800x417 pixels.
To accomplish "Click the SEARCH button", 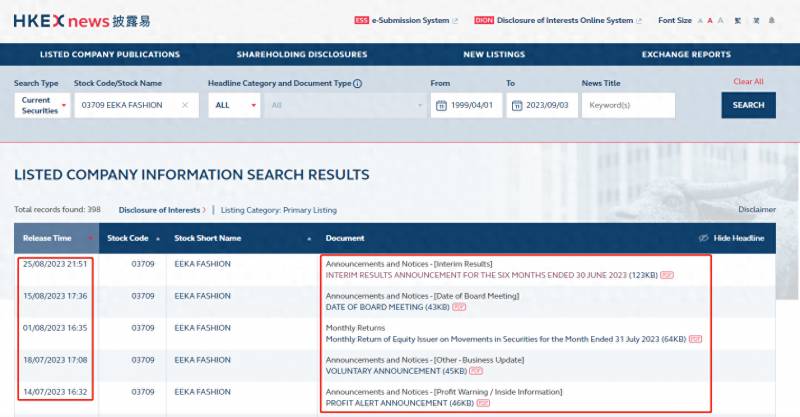I will [748, 105].
